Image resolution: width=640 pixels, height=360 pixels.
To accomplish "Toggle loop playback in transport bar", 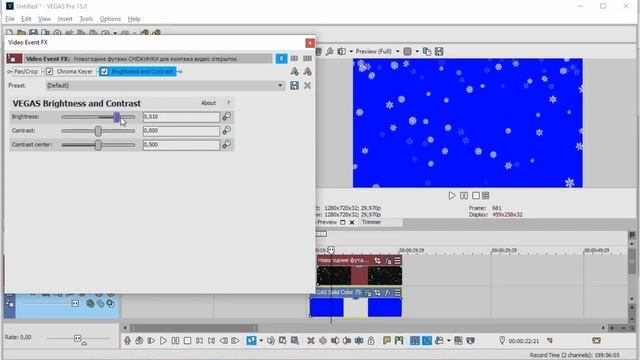I will point(139,340).
